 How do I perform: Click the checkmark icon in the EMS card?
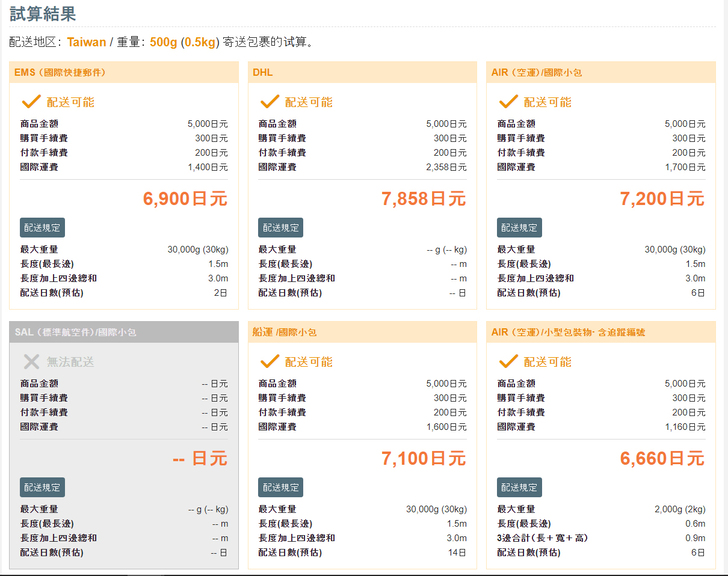[x=30, y=102]
